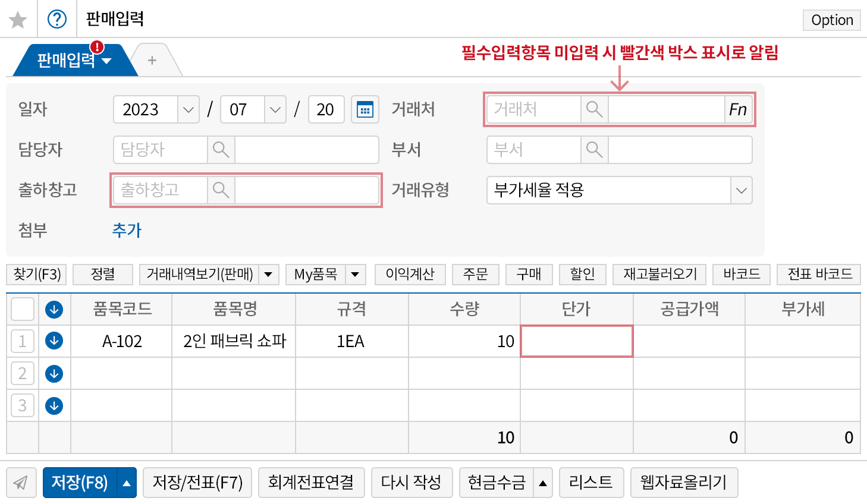Viewport: 867px width, 504px height.
Task: Add a new tab with plus
Action: click(x=152, y=60)
